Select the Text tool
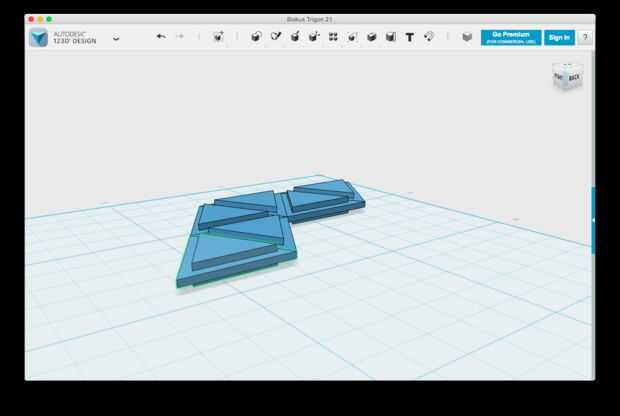This screenshot has width=620, height=416. coord(410,37)
